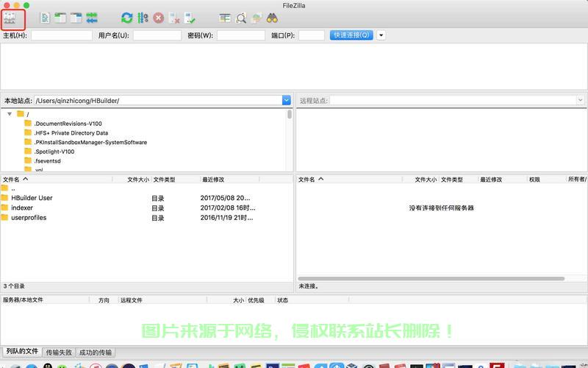Image resolution: width=588 pixels, height=368 pixels.
Task: Open remote file search (binoculars)
Action: (x=272, y=18)
